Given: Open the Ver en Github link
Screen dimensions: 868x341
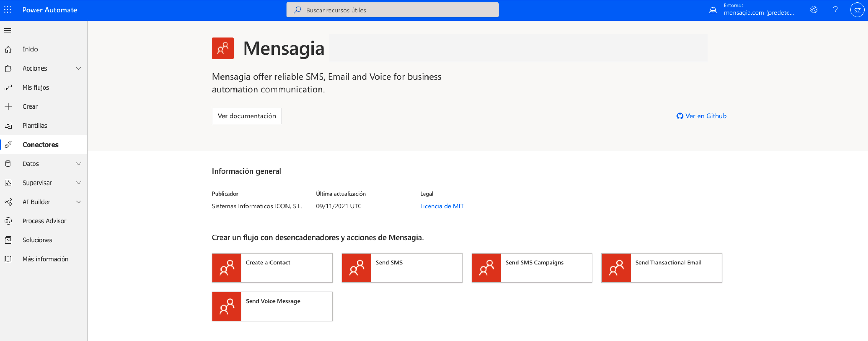Looking at the screenshot, I should [x=701, y=116].
